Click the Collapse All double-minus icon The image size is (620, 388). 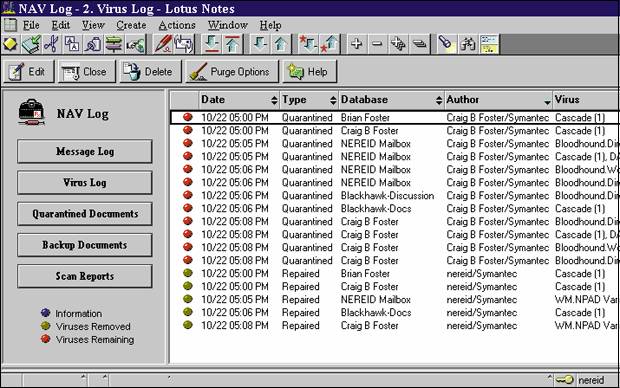point(419,44)
